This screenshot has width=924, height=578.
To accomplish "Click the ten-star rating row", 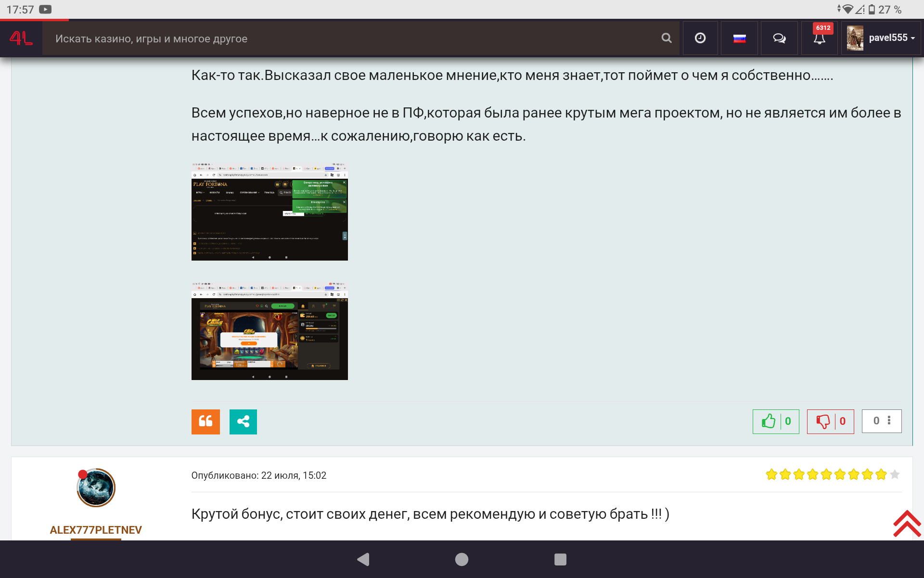I will pos(832,475).
